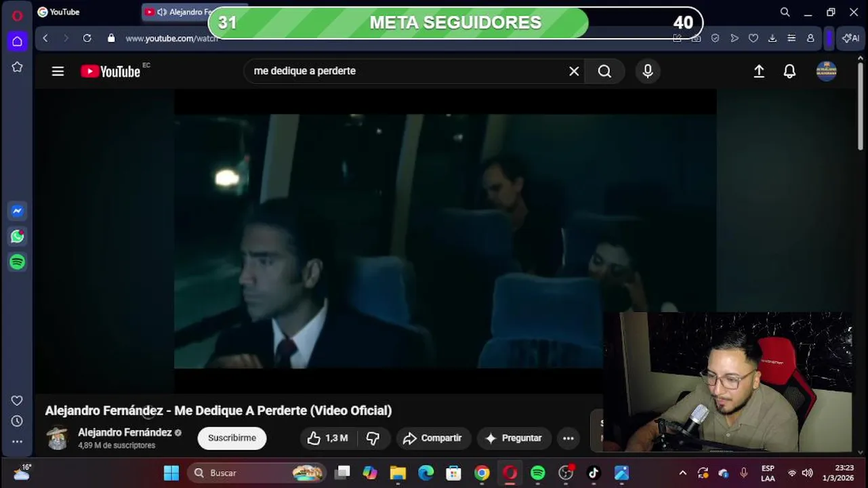Open weather widget showing 16°

(22, 472)
